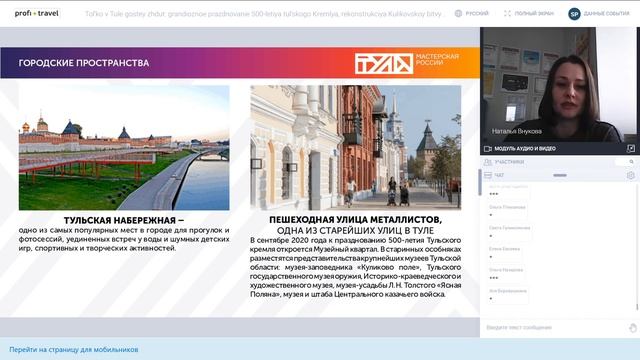Click Одна из старейших улиц в Туле subtitle
Viewport: 640px width, 360px height.
356,230
